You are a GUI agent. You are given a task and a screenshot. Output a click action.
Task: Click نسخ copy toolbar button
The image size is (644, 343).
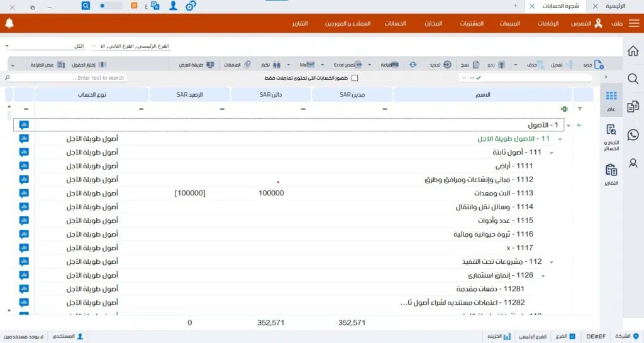click(470, 65)
